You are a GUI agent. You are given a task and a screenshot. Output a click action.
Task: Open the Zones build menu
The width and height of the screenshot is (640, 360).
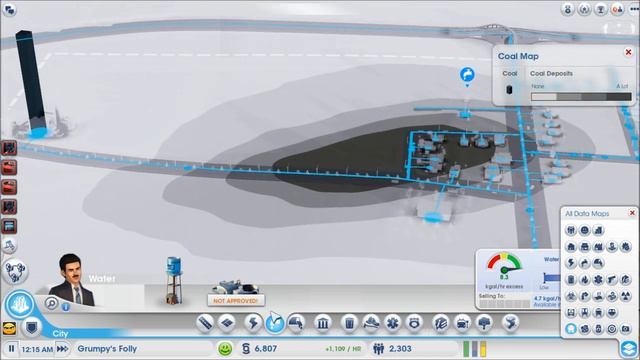[227, 323]
